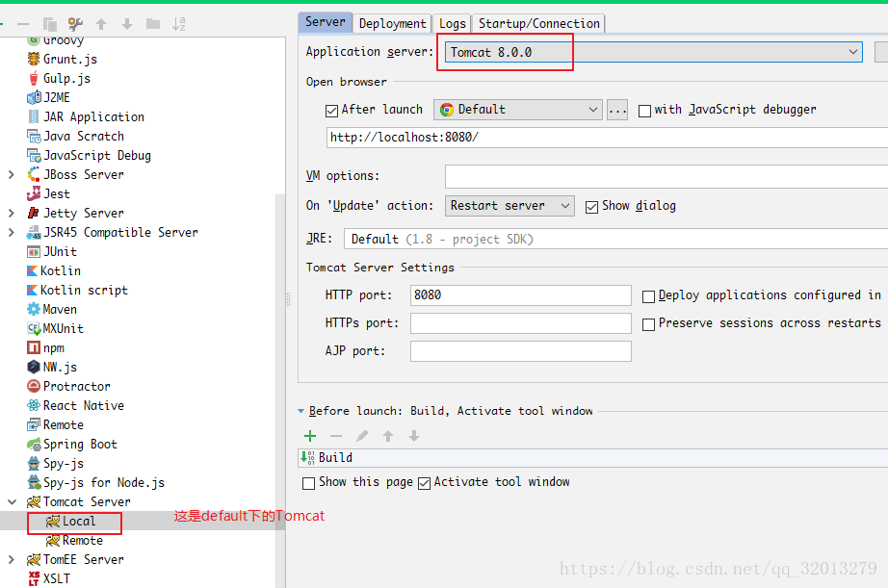Collapse the Before launch section
This screenshot has height=588, width=888.
point(301,412)
